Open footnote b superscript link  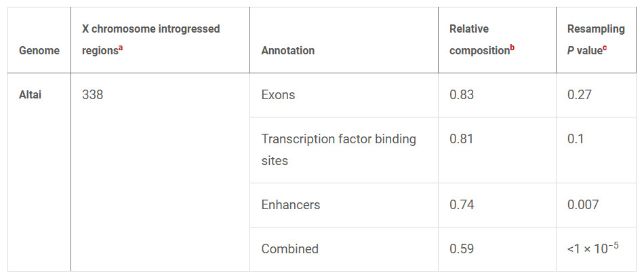[512, 48]
